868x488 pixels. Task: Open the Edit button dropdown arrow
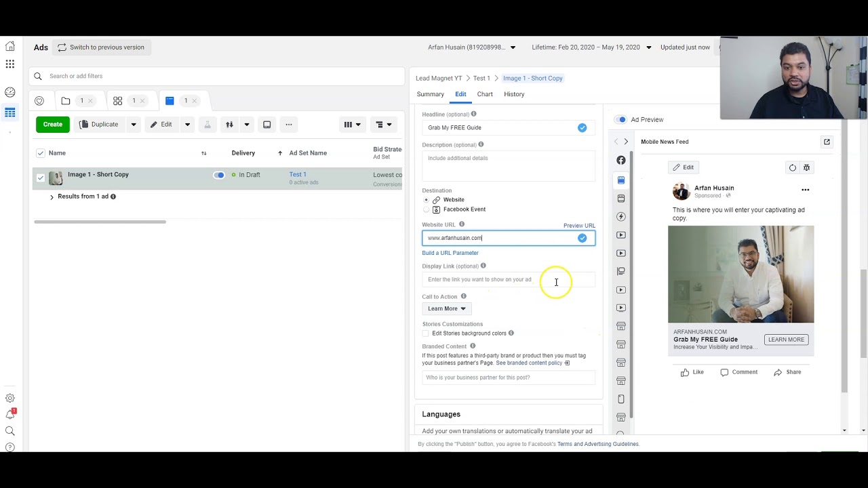tap(188, 125)
